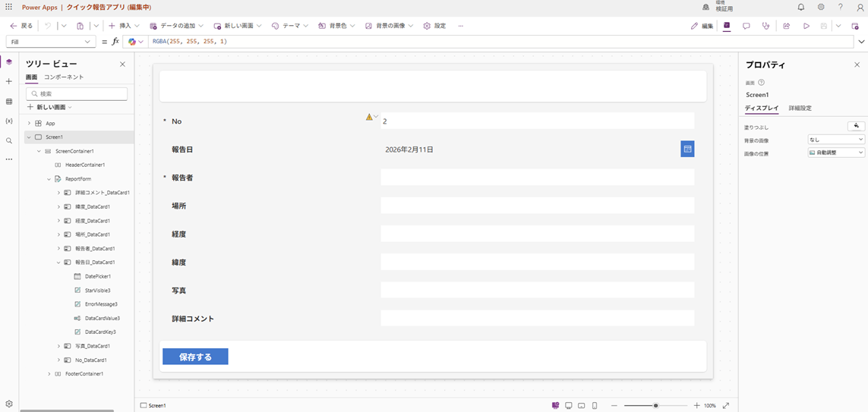Collapse the 報告日_DataCard1 tree node
Screen dimensions: 868x412
click(58, 263)
